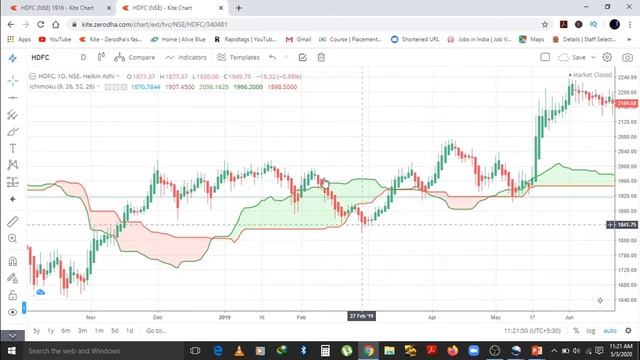Viewport: 640px width, 360px height.
Task: Open axis settings gear at bottom right
Action: (629, 331)
